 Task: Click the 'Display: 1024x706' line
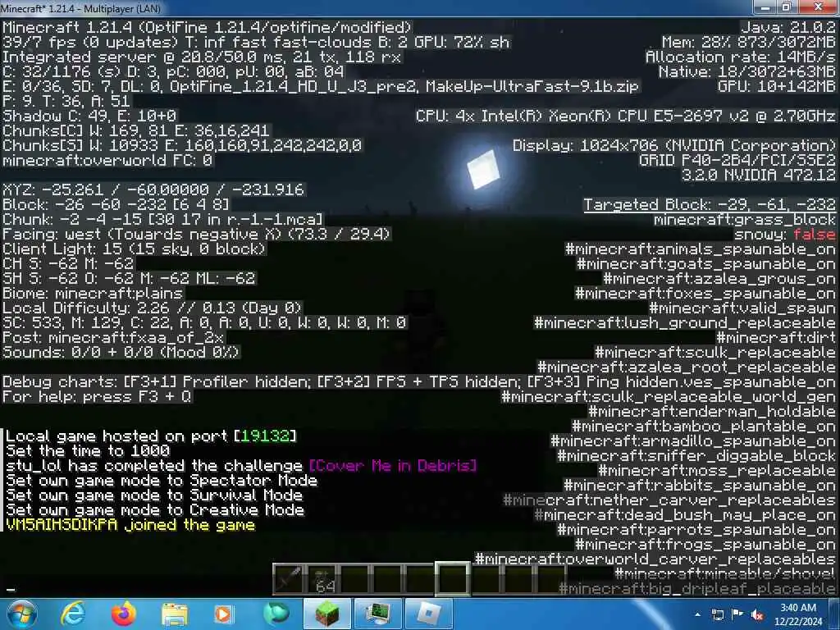[674, 146]
